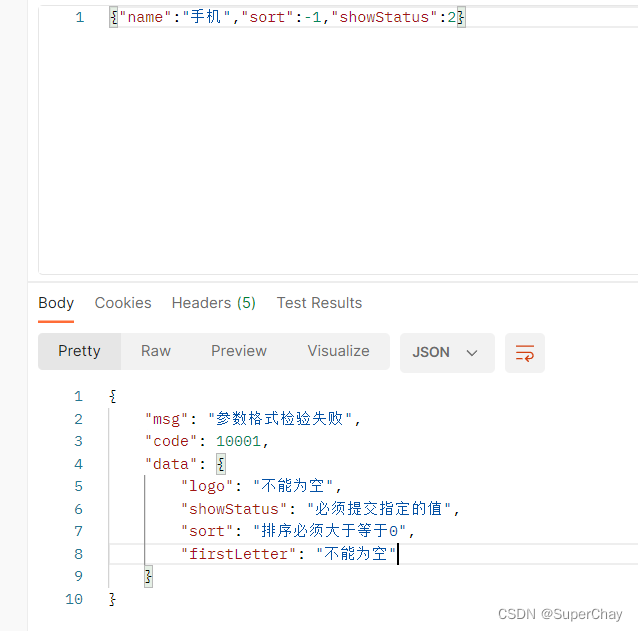Open the Test Results tab
Image resolution: width=638 pixels, height=631 pixels.
pyautogui.click(x=319, y=303)
